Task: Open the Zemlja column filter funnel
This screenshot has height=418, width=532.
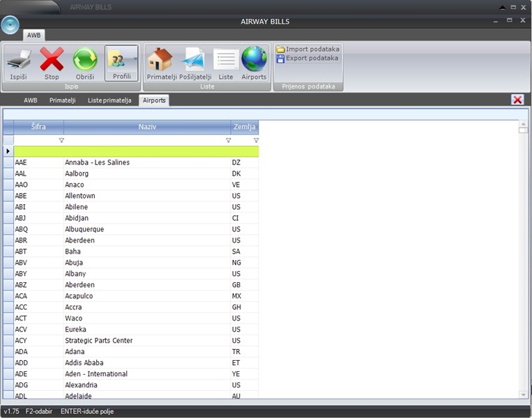Action: (x=256, y=140)
